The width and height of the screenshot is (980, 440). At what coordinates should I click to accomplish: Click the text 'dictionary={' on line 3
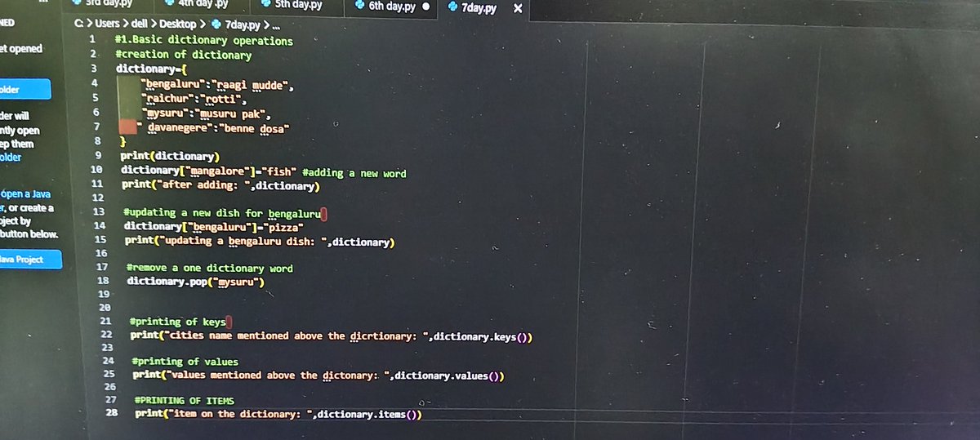tap(152, 69)
